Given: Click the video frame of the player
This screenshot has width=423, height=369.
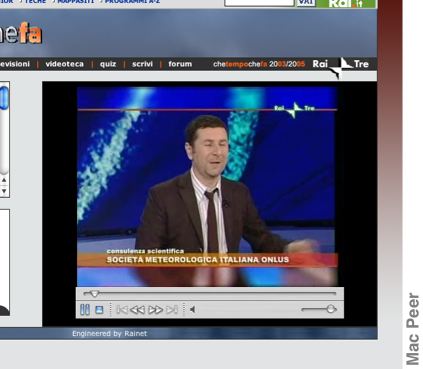Looking at the screenshot, I should coord(207,187).
